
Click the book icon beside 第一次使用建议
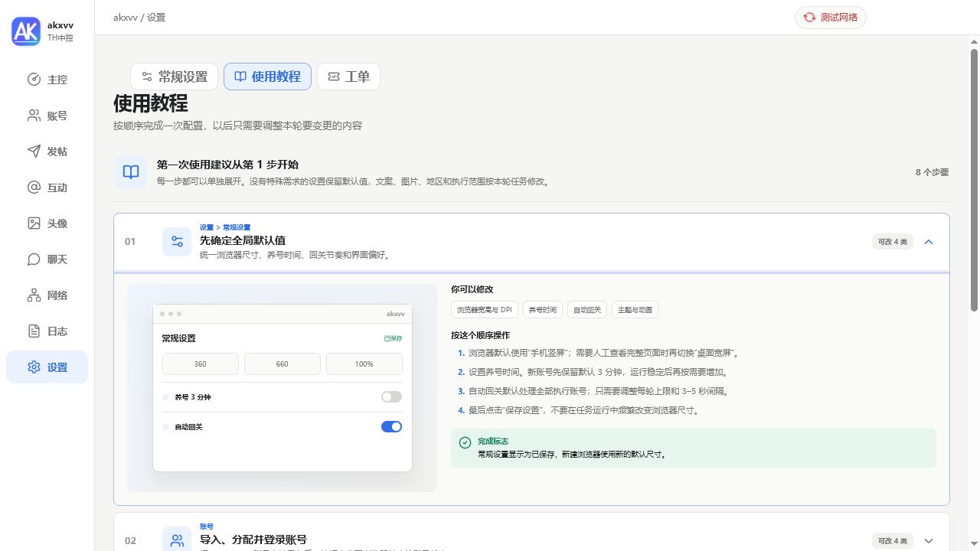point(131,172)
